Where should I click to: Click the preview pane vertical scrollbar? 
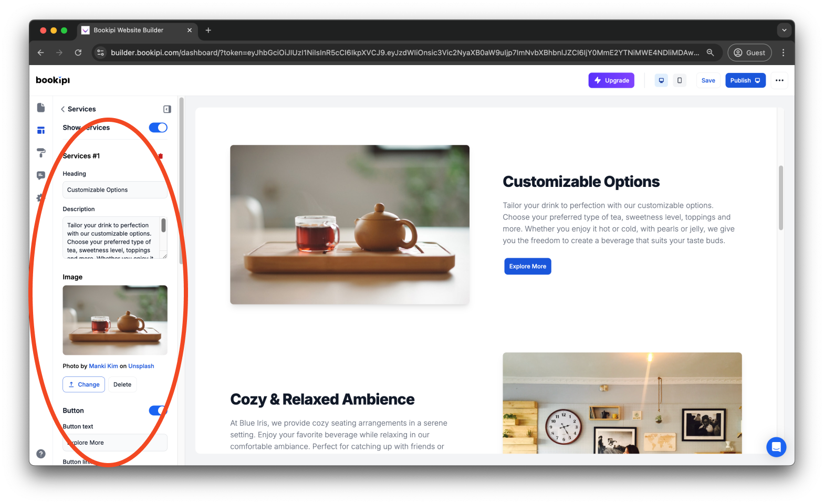781,198
